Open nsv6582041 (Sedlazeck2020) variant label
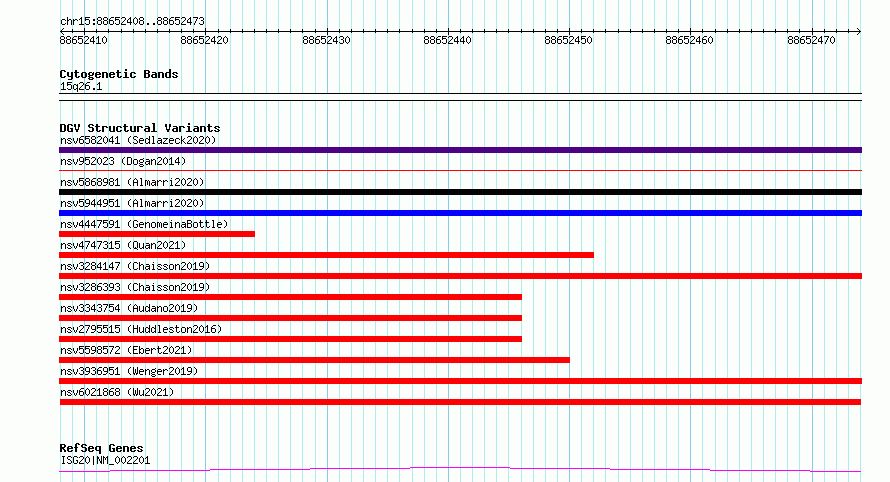Viewport: 890px width, 482px height. (x=138, y=140)
